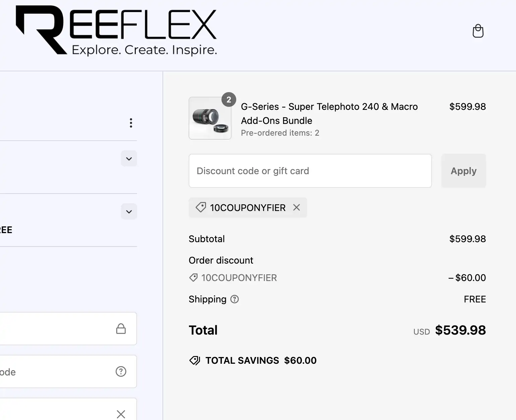Open the shopping cart bag icon
The height and width of the screenshot is (420, 516).
(x=478, y=31)
